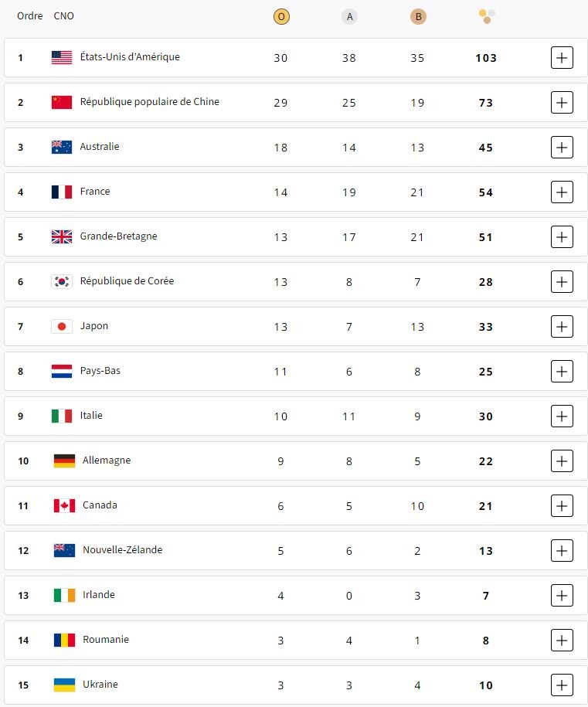This screenshot has height=707, width=588.
Task: Click the Ukraine flag icon
Action: 64,685
